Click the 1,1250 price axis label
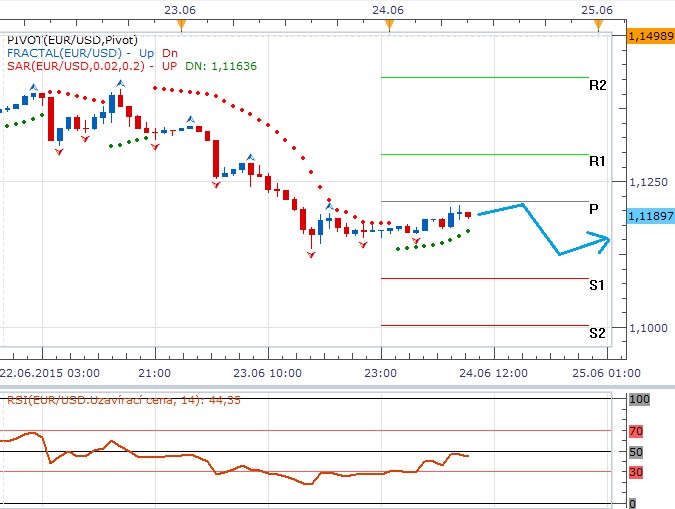The width and height of the screenshot is (675, 509). pyautogui.click(x=647, y=182)
